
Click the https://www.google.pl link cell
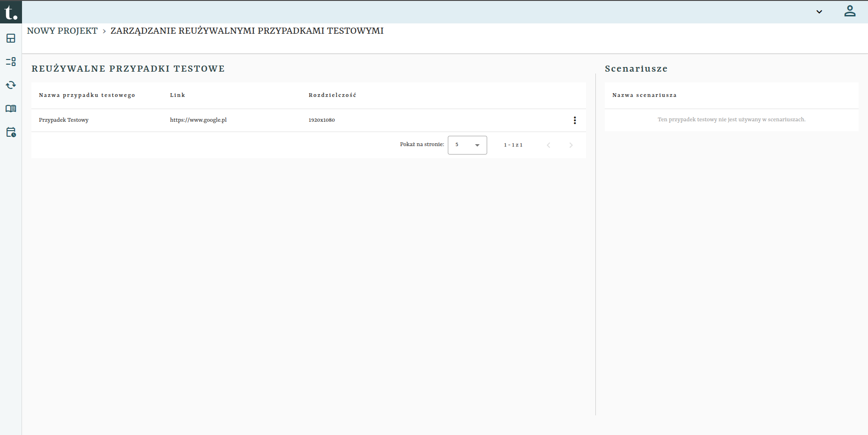[x=198, y=120]
